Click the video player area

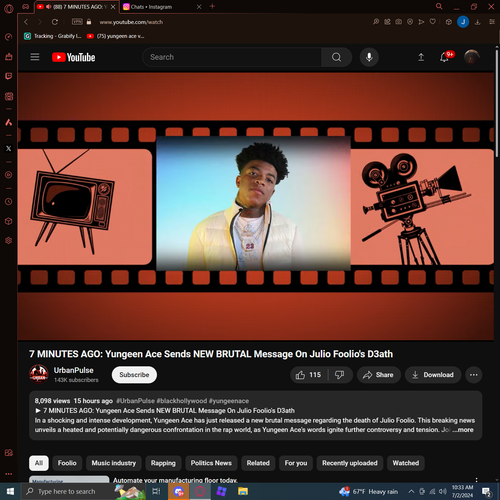pos(256,207)
